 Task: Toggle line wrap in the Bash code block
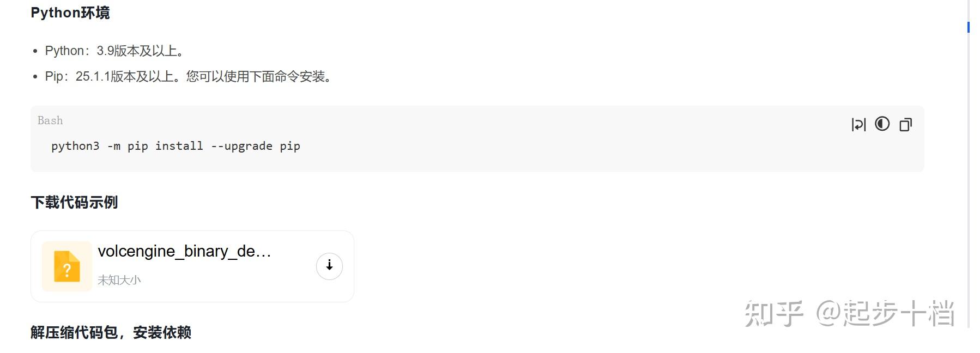tap(858, 125)
